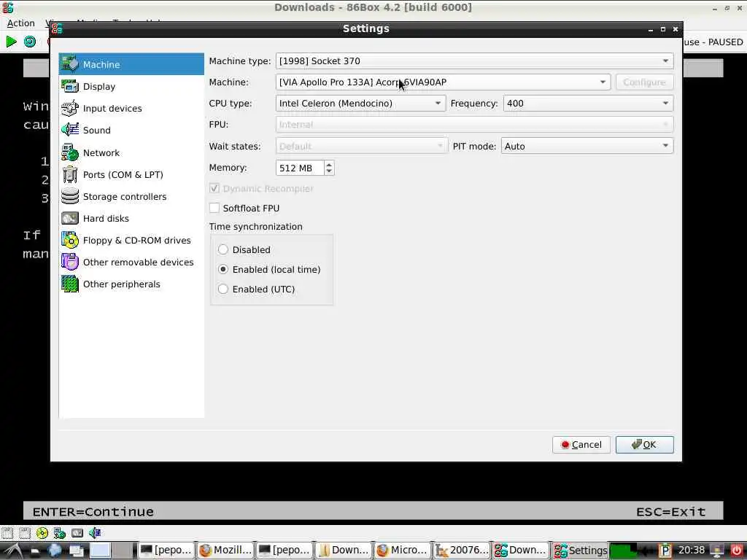This screenshot has width=747, height=560.
Task: Click the second floppy status bar icon
Action: 25,533
